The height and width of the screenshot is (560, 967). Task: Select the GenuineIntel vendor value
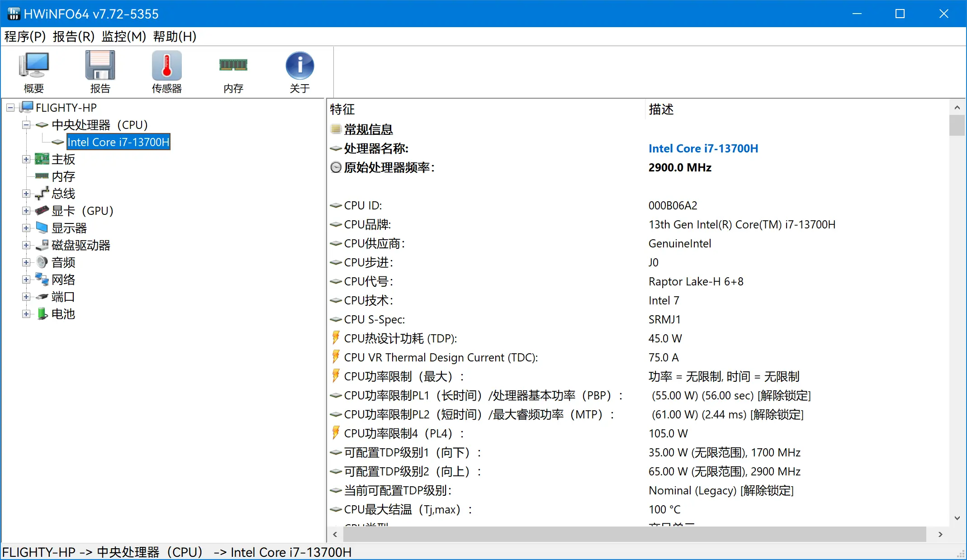tap(680, 243)
